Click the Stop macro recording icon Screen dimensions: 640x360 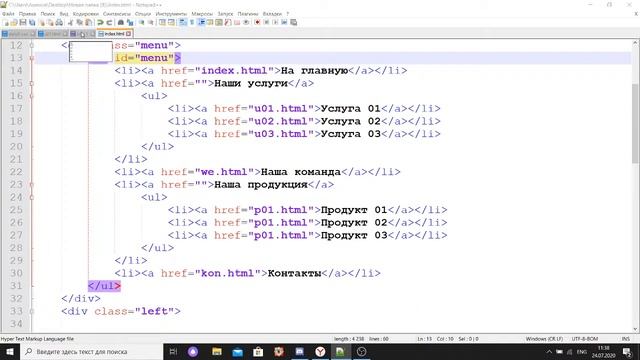266,22
